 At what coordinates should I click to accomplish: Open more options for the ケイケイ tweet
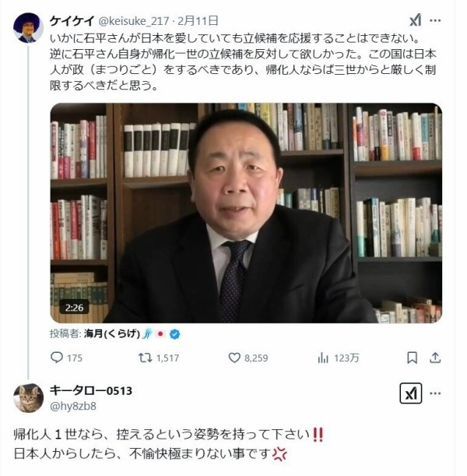[x=435, y=20]
